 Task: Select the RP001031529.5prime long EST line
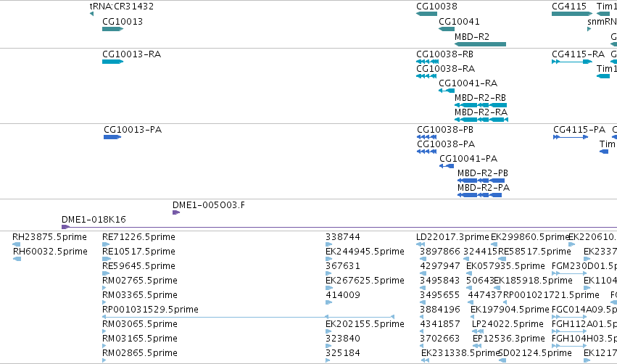248,316
